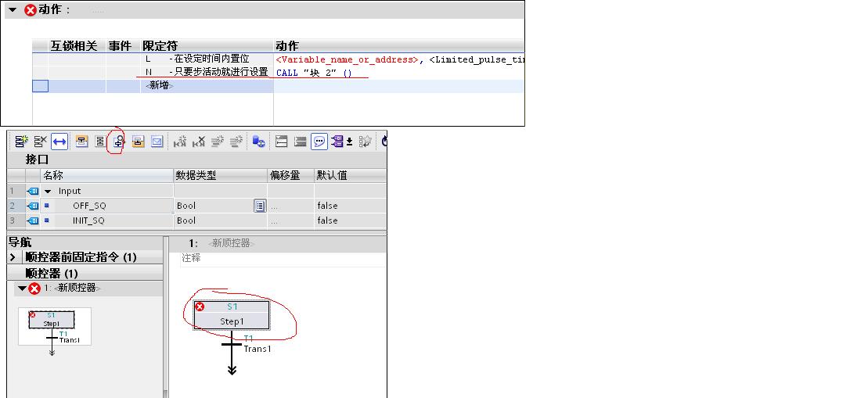
Task: Open the alarms view envelope icon
Action: point(157,142)
